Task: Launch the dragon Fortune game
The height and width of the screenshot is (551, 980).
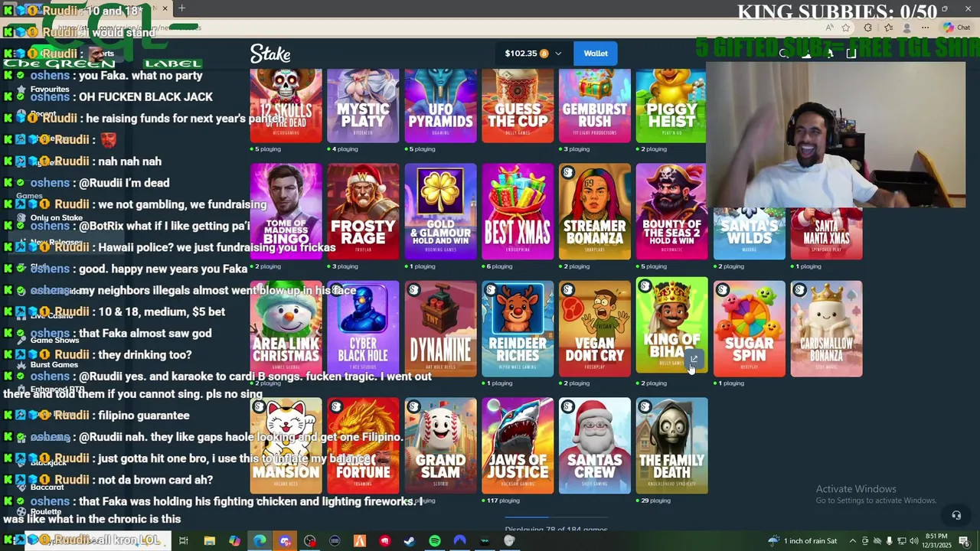Action: pos(363,445)
